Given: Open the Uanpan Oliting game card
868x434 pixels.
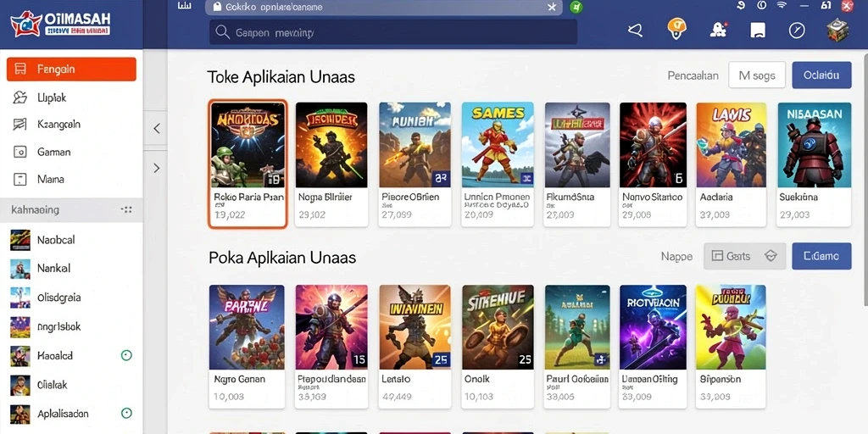Looking at the screenshot, I should point(653,347).
